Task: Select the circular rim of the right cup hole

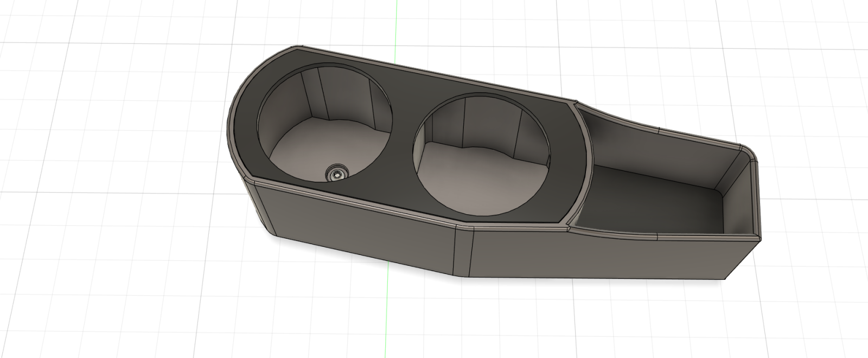Action: click(482, 156)
